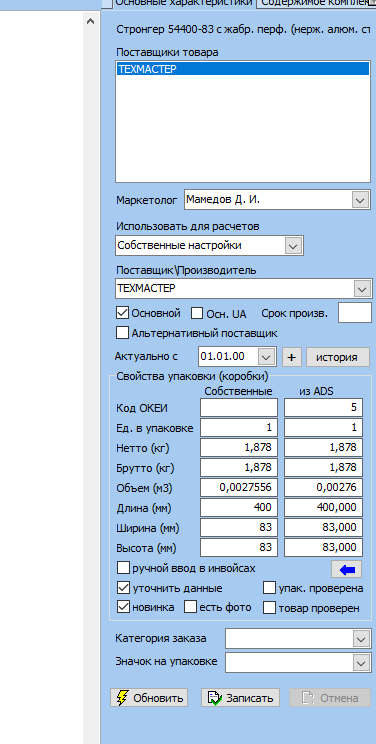Click the scroll up arrow on left panel
Image resolution: width=376 pixels, height=744 pixels.
[91, 21]
